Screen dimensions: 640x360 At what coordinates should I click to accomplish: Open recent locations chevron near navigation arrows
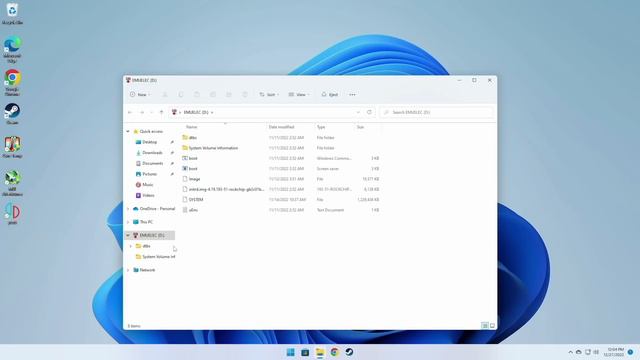(151, 112)
